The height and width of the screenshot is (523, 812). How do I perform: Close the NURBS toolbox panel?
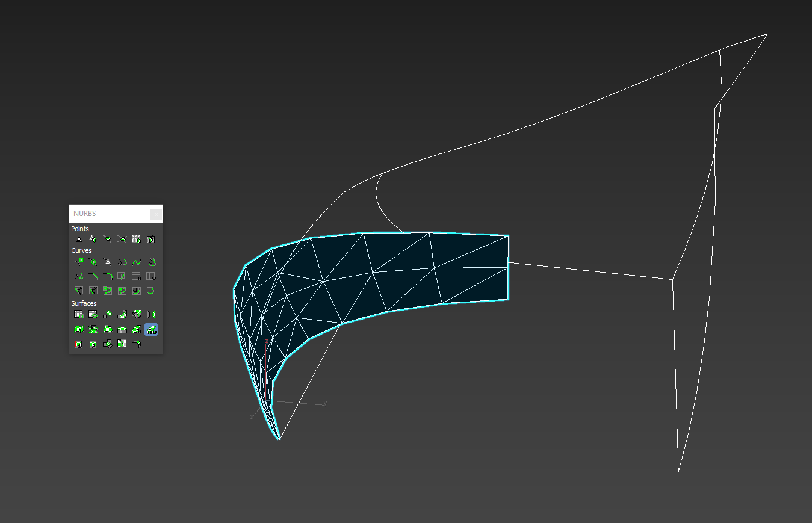(x=156, y=214)
